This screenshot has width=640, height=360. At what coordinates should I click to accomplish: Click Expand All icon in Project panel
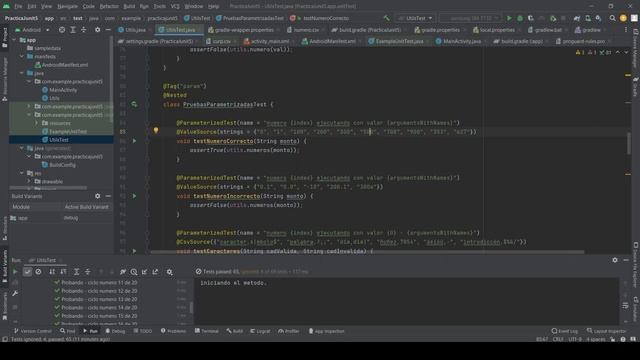coord(73,30)
